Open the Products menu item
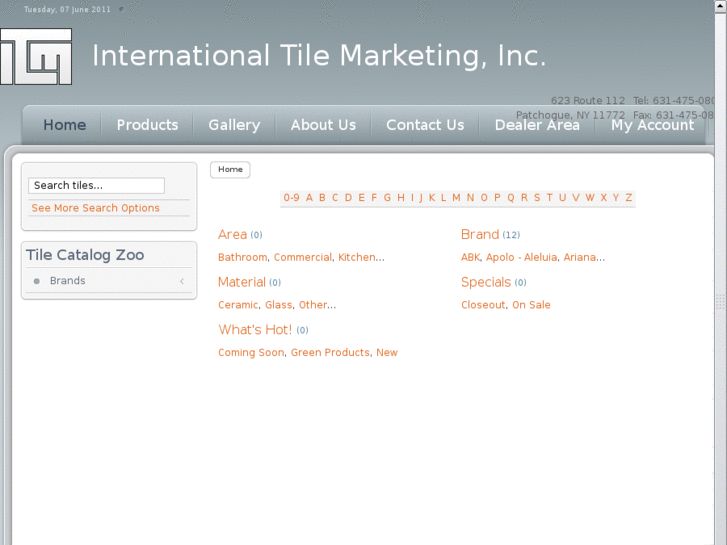Screen dimensions: 727x545 pyautogui.click(x=147, y=125)
